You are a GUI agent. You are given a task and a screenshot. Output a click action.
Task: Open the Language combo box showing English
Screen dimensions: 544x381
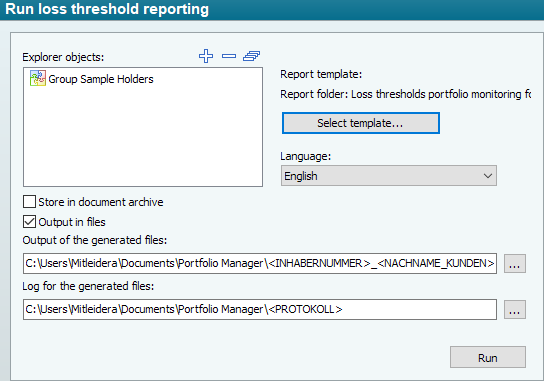tap(389, 176)
